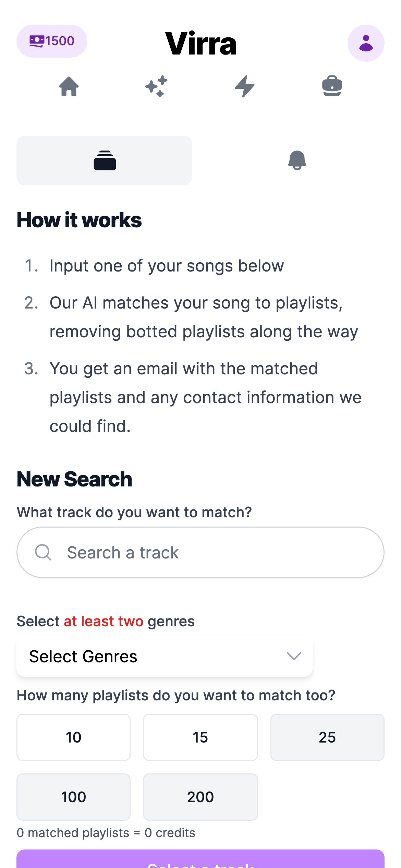This screenshot has width=401, height=868.
Task: Open the user profile avatar
Action: [366, 43]
